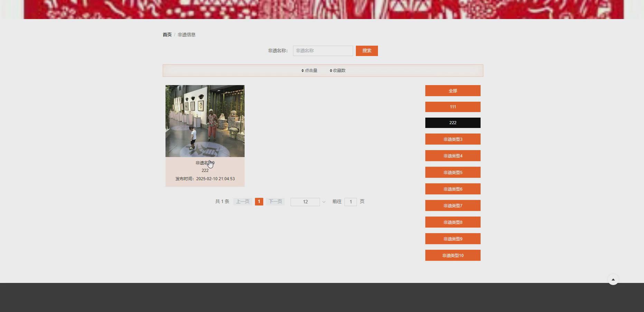The image size is (644, 312).
Task: Filter by category 111
Action: [453, 107]
